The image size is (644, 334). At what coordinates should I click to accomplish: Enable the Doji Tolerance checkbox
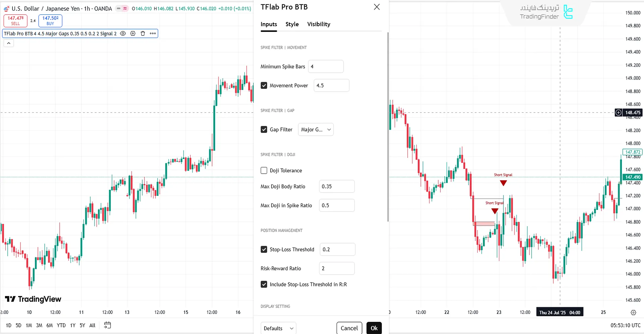pos(264,170)
